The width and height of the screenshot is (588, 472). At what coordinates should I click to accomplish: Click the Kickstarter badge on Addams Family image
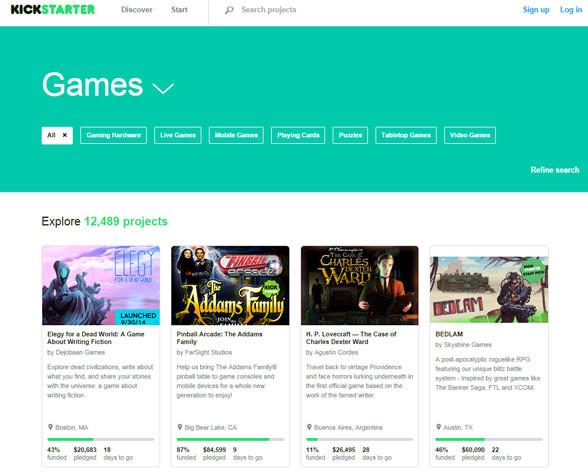coord(271,289)
